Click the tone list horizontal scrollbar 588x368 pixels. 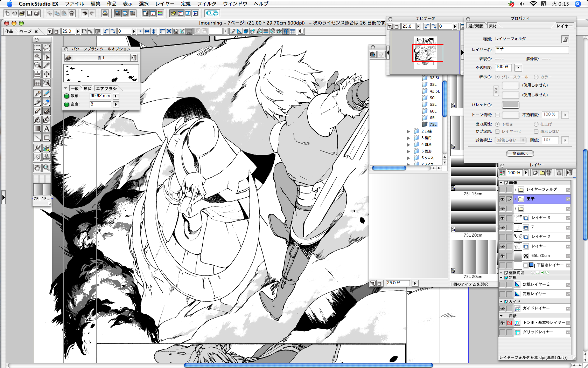389,168
